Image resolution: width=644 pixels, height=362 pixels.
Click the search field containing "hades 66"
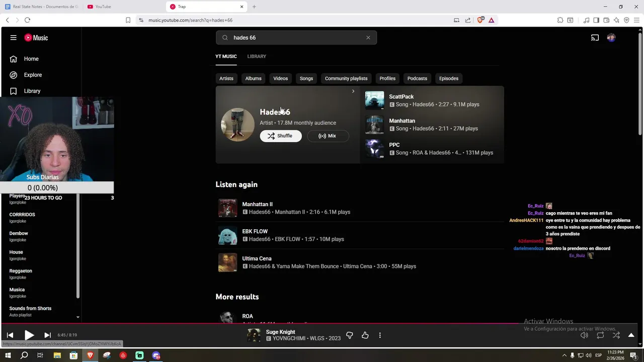point(296,38)
